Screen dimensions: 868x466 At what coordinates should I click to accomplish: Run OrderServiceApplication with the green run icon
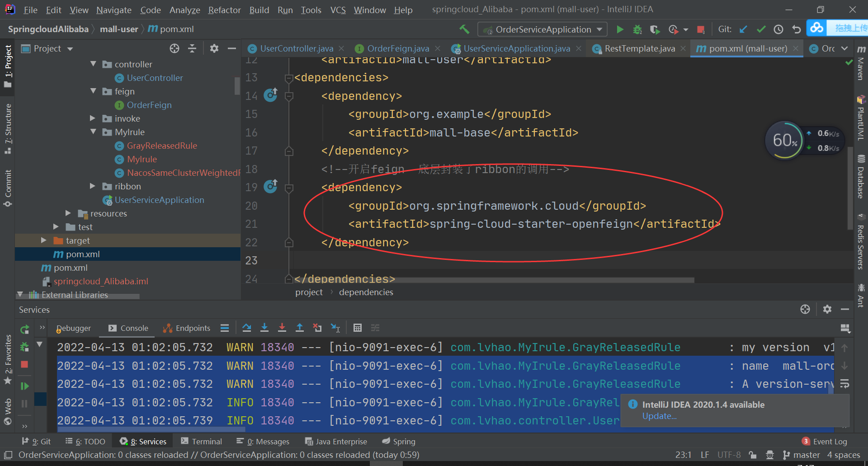[620, 29]
